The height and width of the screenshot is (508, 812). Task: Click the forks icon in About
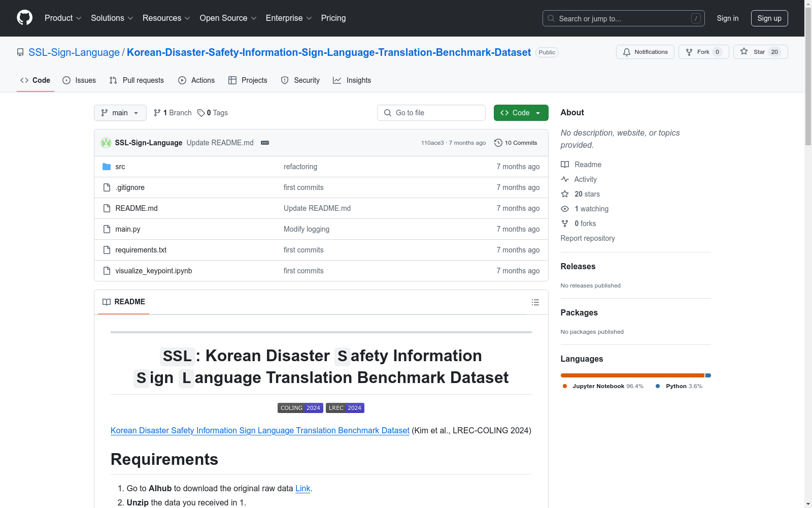click(565, 224)
